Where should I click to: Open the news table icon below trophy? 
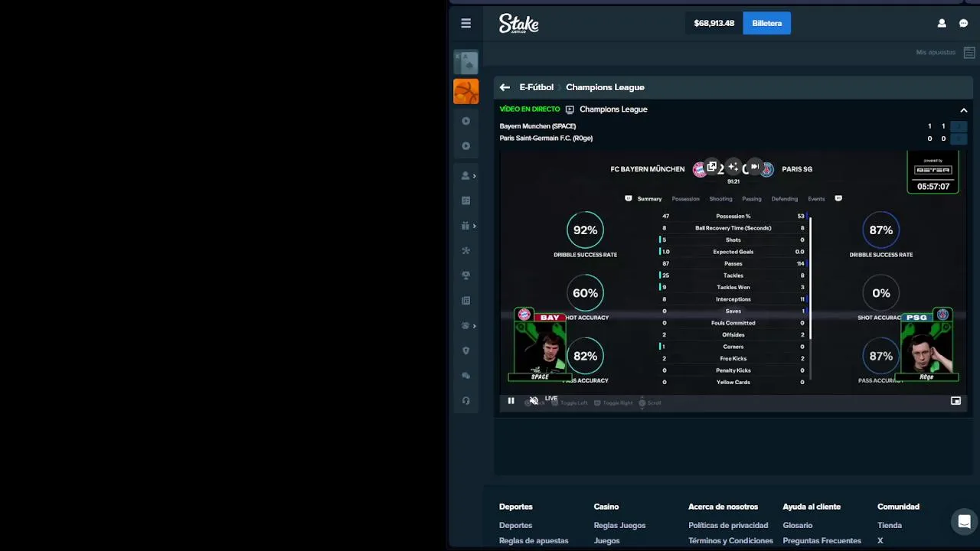[x=465, y=301]
